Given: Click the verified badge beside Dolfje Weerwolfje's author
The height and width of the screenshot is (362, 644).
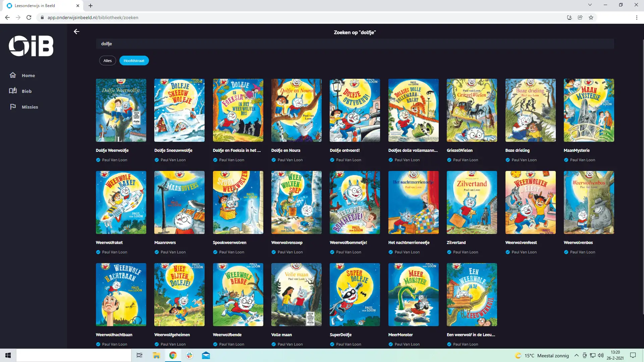Looking at the screenshot, I should 98,160.
